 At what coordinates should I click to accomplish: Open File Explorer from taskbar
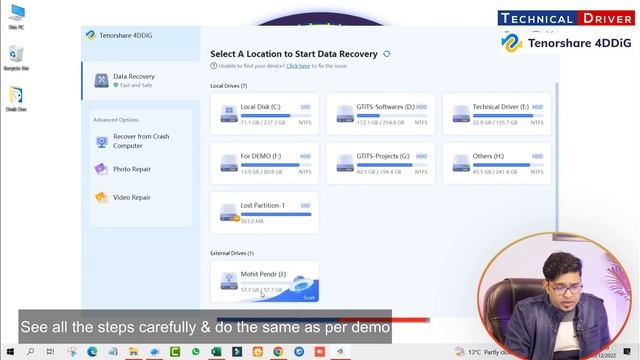[x=133, y=351]
